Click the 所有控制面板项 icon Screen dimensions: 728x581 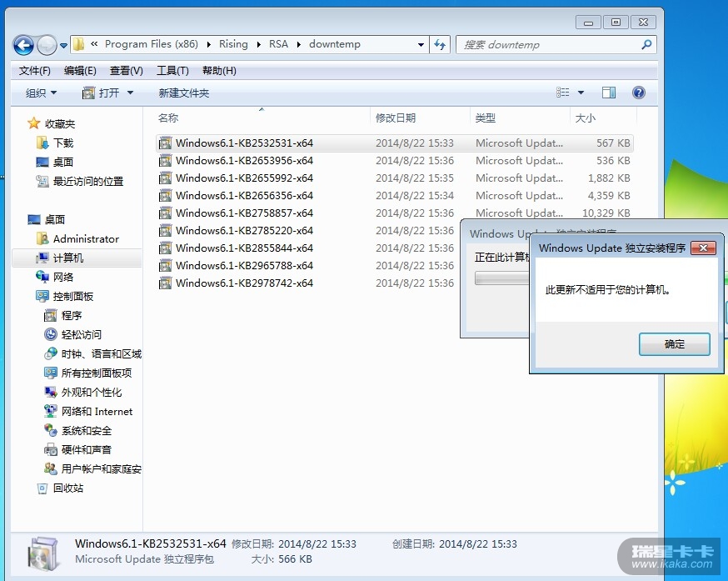50,373
